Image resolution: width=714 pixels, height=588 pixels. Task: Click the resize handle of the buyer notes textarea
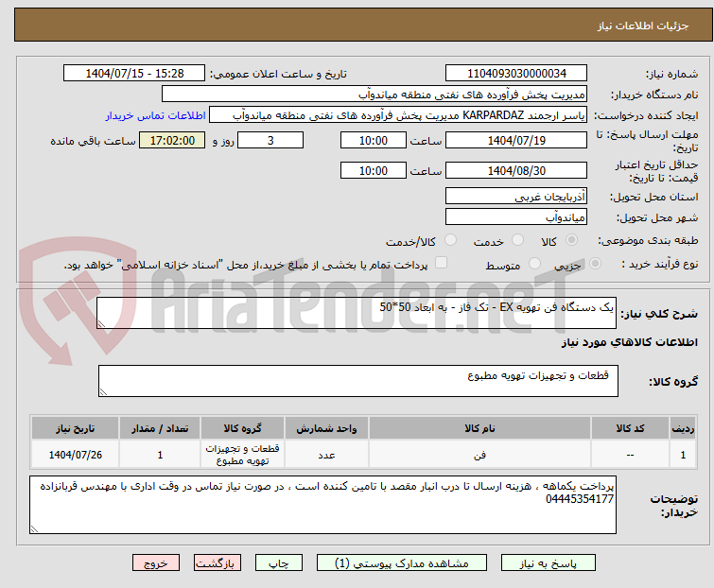34,529
